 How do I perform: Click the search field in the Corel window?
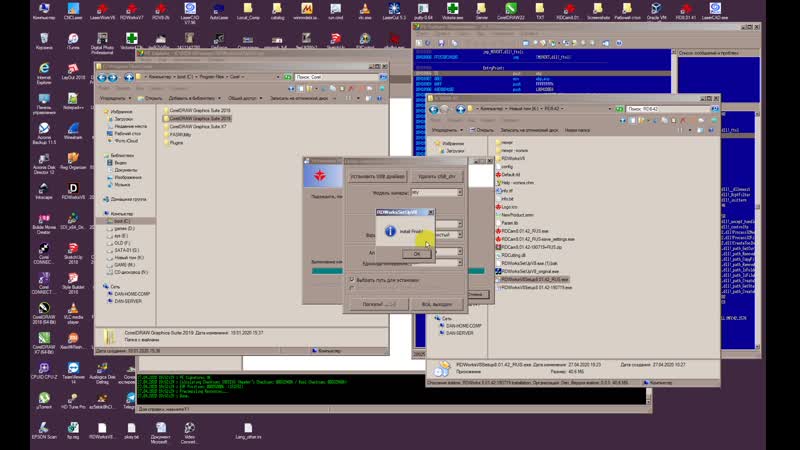click(337, 77)
